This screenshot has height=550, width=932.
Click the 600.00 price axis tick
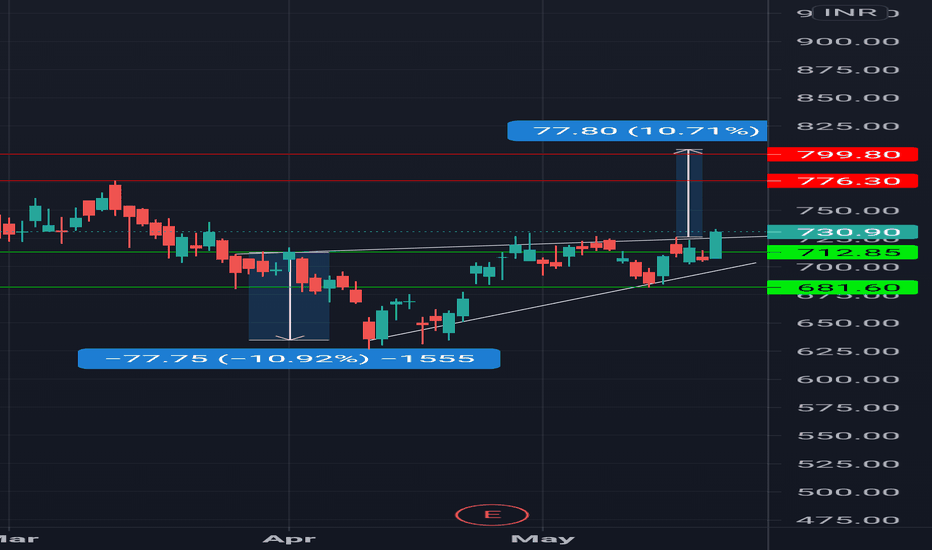(848, 379)
